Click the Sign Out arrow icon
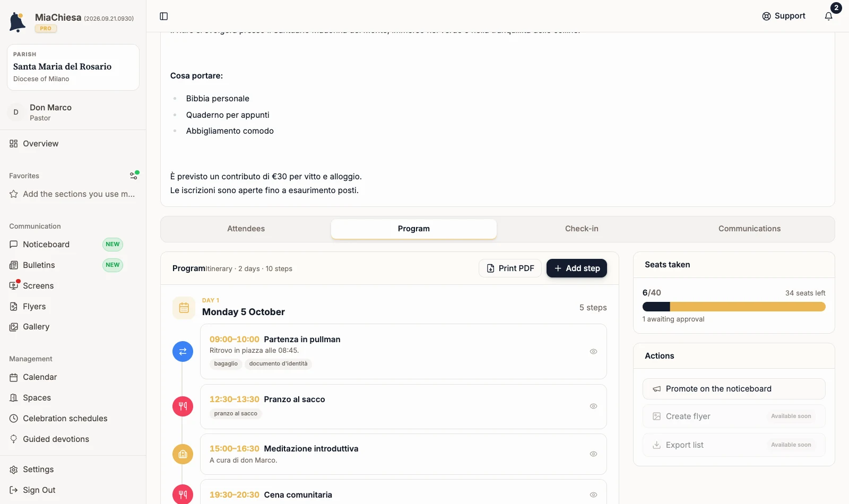Image resolution: width=849 pixels, height=504 pixels. (x=14, y=490)
